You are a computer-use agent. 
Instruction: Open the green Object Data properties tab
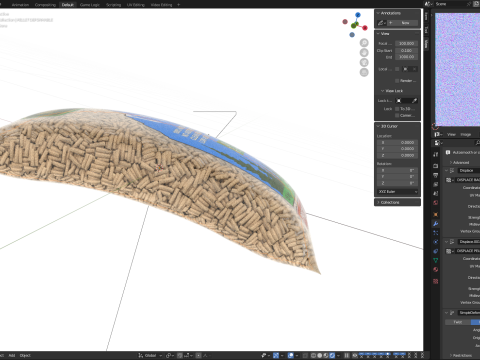pos(435,260)
